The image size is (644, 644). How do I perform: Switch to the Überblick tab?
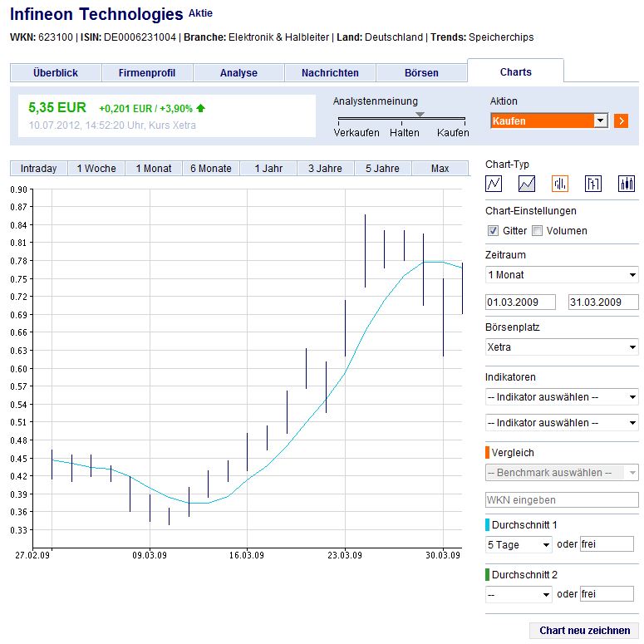pos(56,72)
